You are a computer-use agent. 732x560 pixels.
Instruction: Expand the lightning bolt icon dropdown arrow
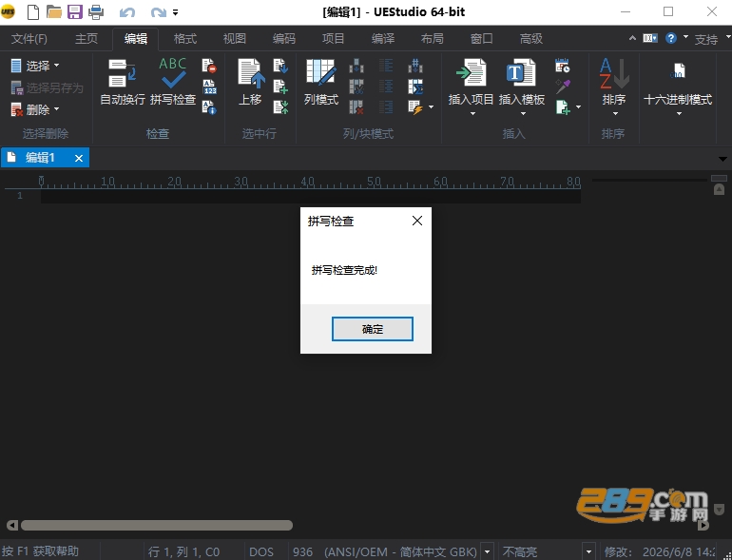431,107
